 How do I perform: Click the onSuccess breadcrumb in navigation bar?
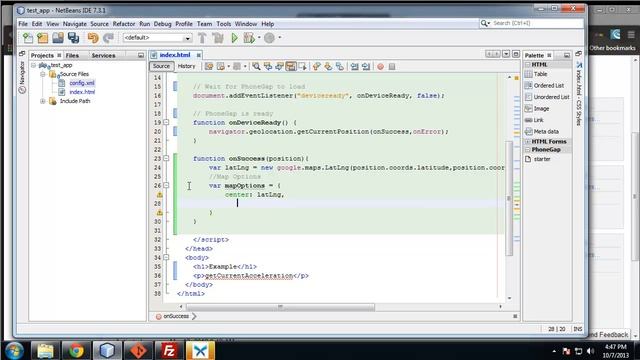176,316
